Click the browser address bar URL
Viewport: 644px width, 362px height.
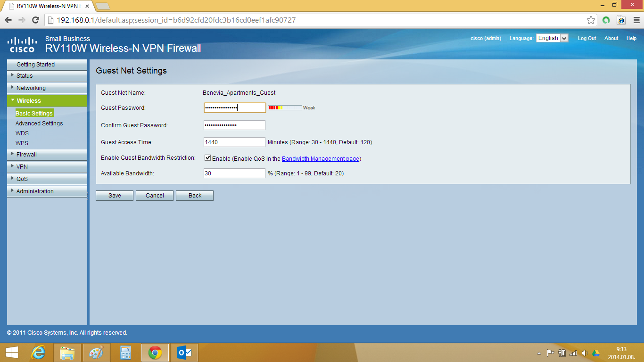click(176, 20)
